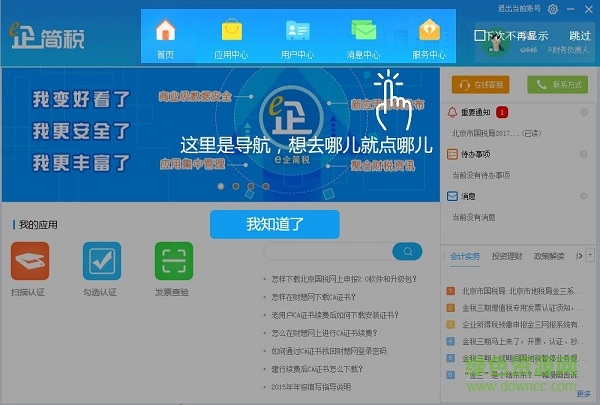This screenshot has width=600, height=405.
Task: Click the main promotional banner image
Action: click(x=221, y=135)
